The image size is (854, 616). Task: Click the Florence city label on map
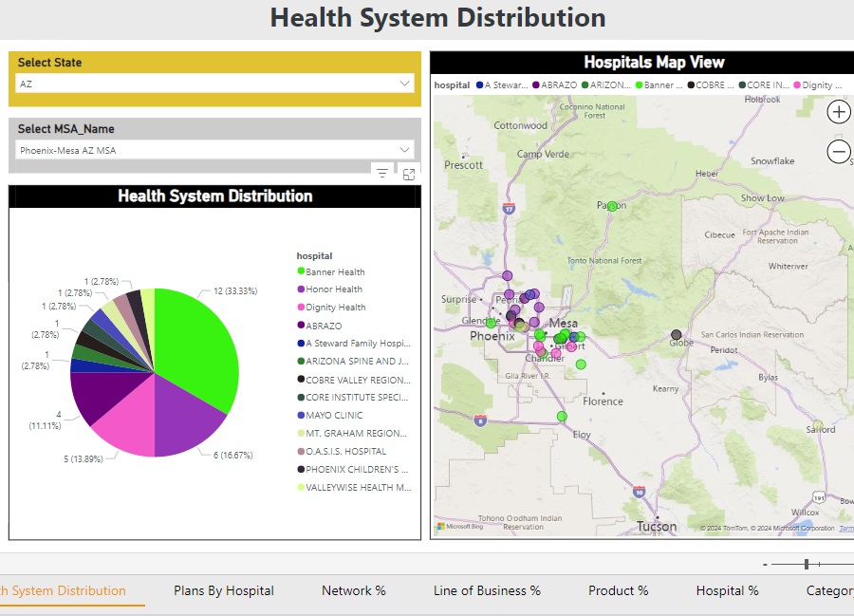[x=603, y=401]
